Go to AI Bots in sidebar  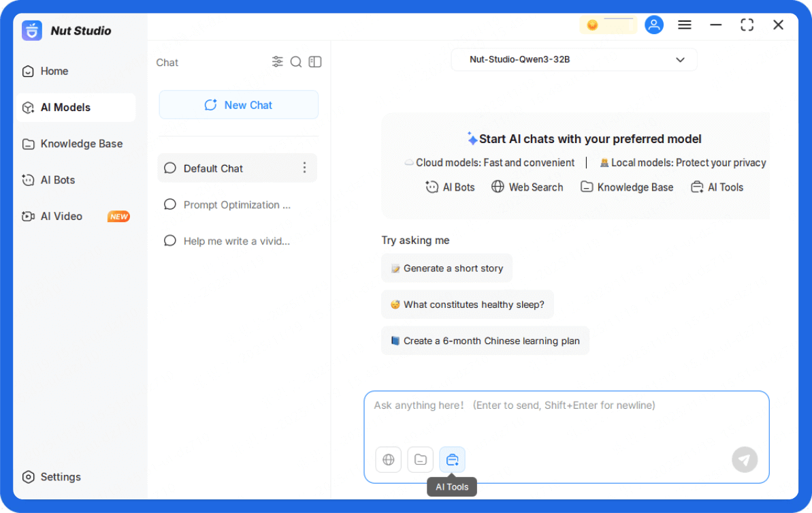58,180
